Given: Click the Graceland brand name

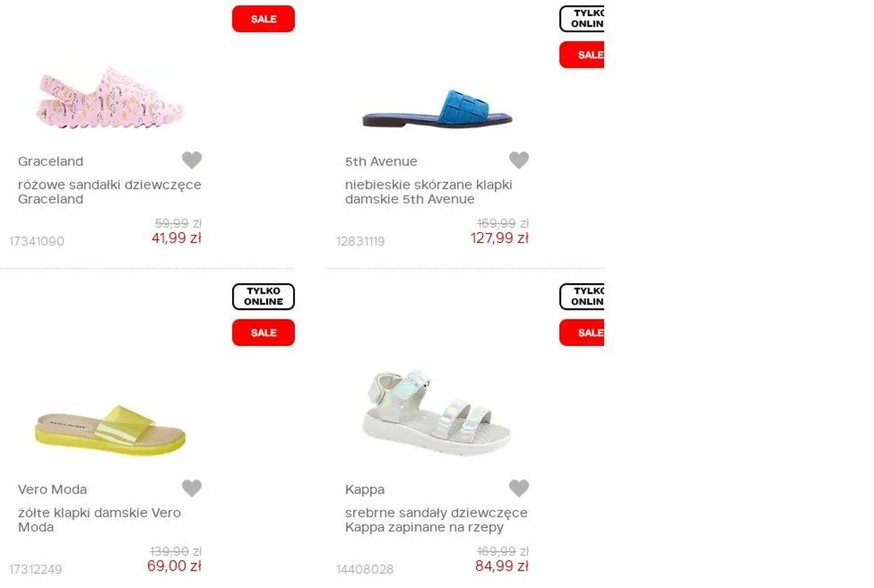Looking at the screenshot, I should 50,162.
